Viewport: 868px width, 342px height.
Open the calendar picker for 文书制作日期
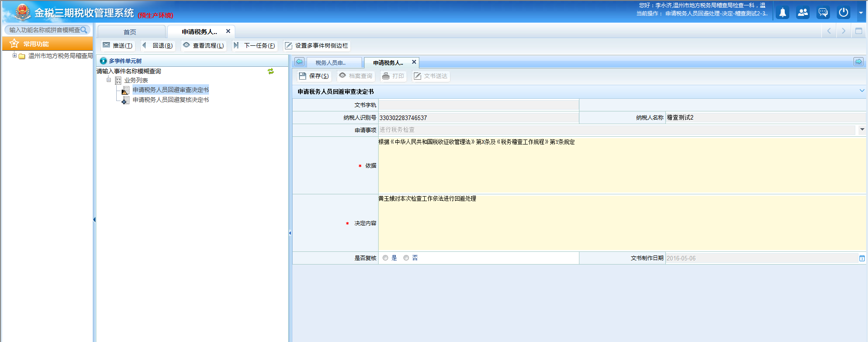862,258
